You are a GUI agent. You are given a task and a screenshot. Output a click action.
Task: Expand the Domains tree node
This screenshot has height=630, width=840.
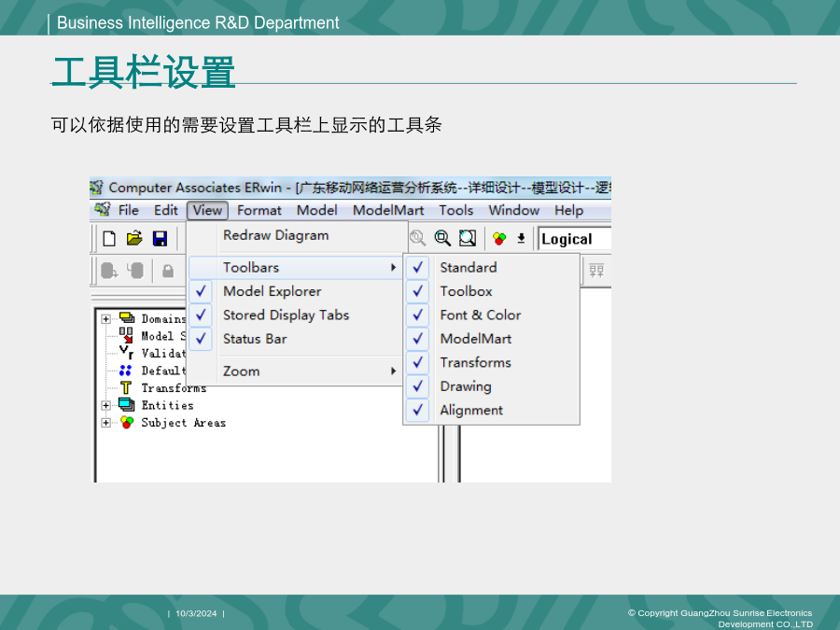pyautogui.click(x=106, y=319)
